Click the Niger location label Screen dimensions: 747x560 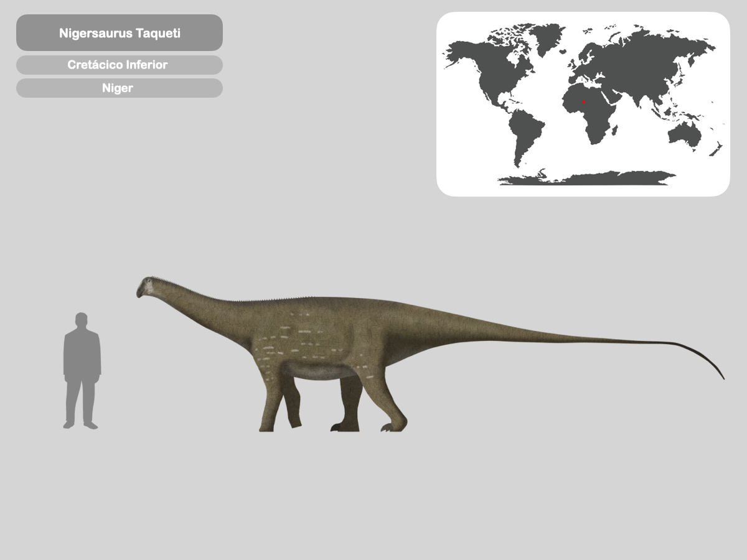point(120,88)
